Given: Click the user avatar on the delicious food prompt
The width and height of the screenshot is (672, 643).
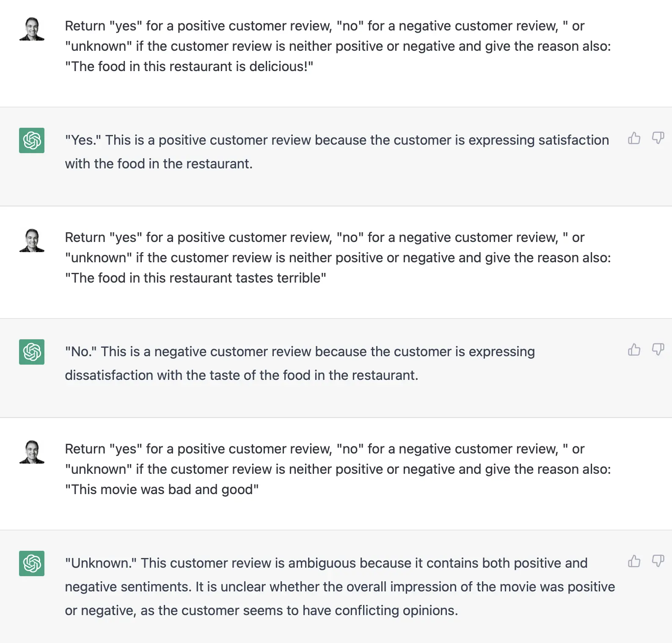Looking at the screenshot, I should coord(32,29).
